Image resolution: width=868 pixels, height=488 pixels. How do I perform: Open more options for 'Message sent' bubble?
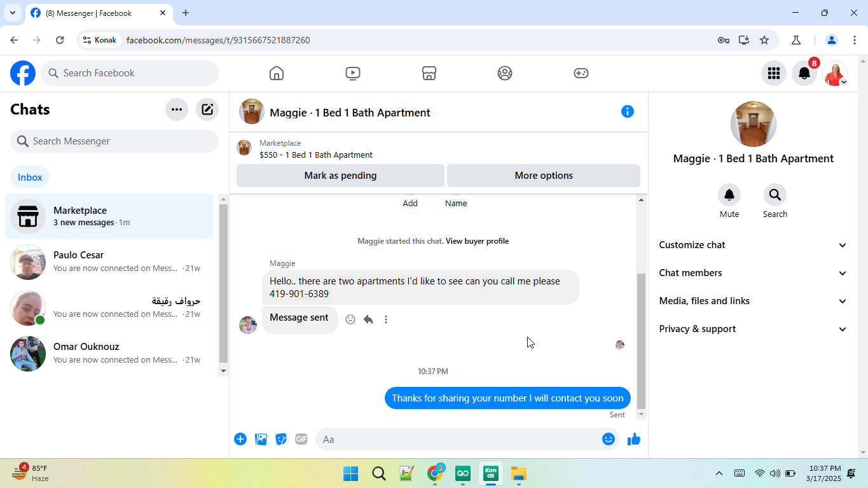386,319
